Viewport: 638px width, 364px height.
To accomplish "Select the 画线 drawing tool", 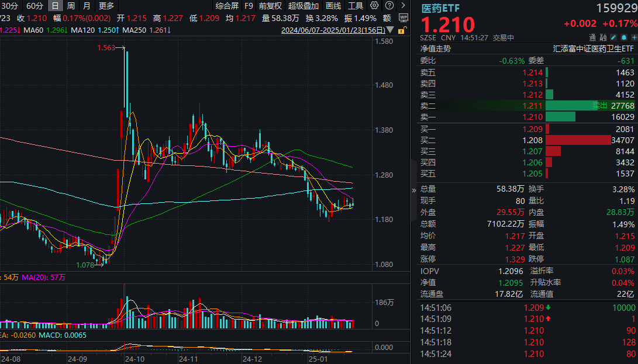I will click(333, 6).
